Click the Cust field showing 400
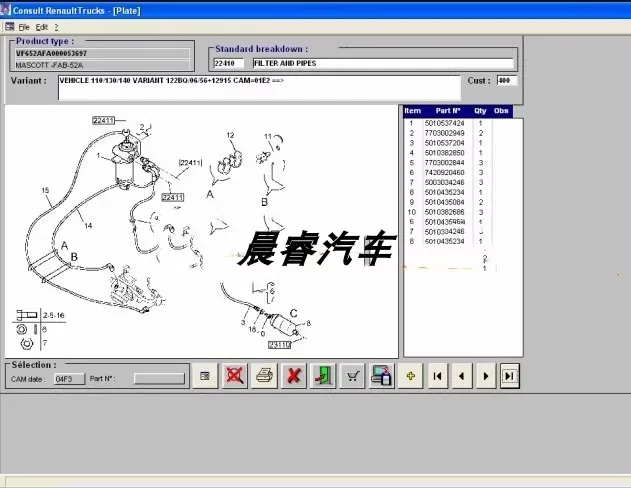The image size is (631, 488). tap(507, 80)
